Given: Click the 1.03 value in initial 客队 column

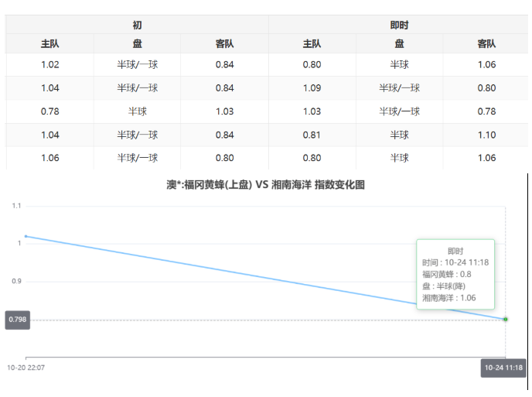Looking at the screenshot, I should click(224, 111).
